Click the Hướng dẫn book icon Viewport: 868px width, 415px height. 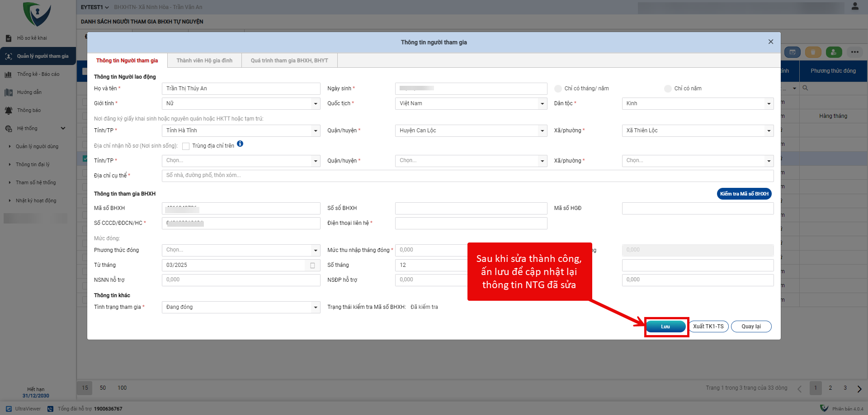(x=8, y=93)
